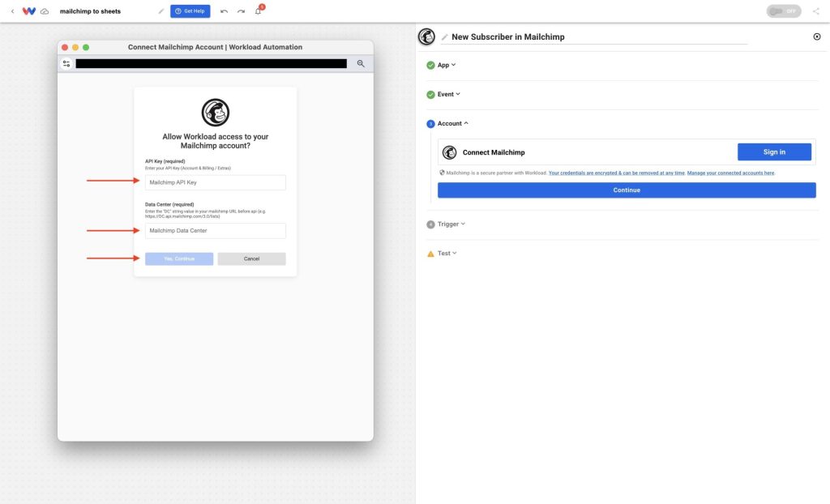The width and height of the screenshot is (830, 504).
Task: Redo the last action
Action: (241, 11)
